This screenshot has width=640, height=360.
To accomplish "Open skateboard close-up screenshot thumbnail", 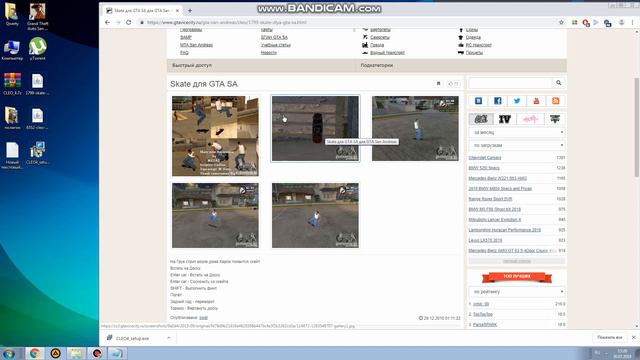I will point(316,129).
